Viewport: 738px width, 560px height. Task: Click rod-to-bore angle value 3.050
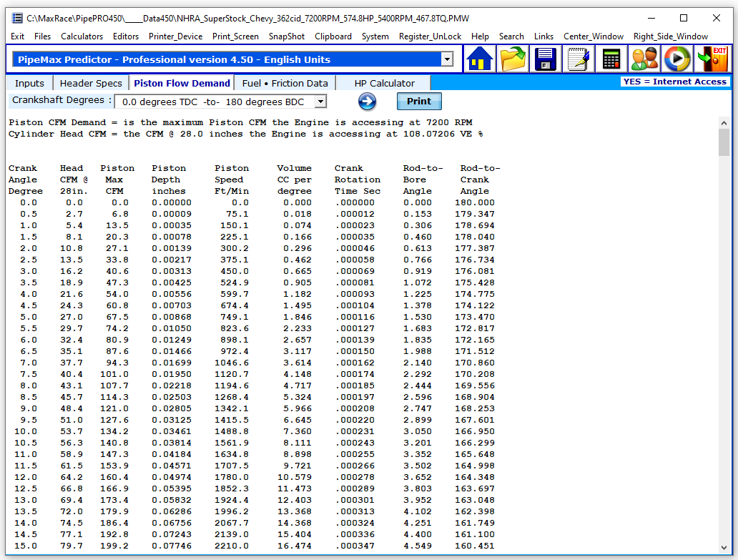418,431
